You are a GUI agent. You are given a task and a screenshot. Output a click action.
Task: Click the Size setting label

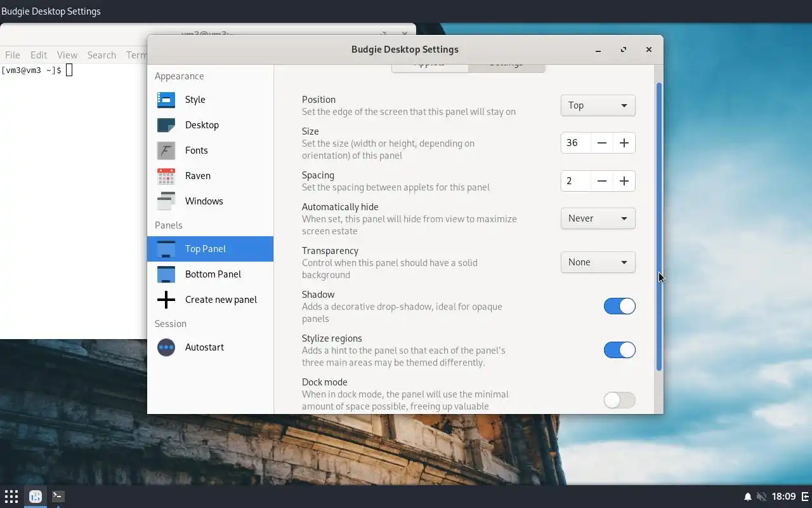[x=310, y=131]
